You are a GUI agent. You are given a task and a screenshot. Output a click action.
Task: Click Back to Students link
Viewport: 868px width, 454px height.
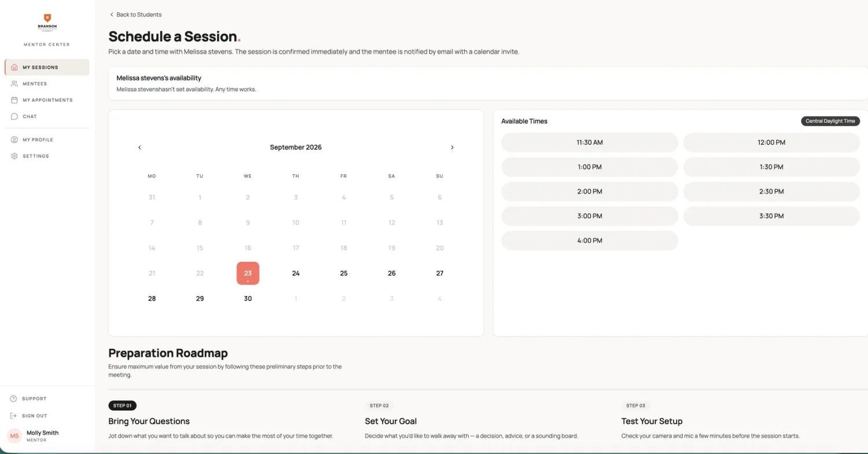tap(135, 14)
